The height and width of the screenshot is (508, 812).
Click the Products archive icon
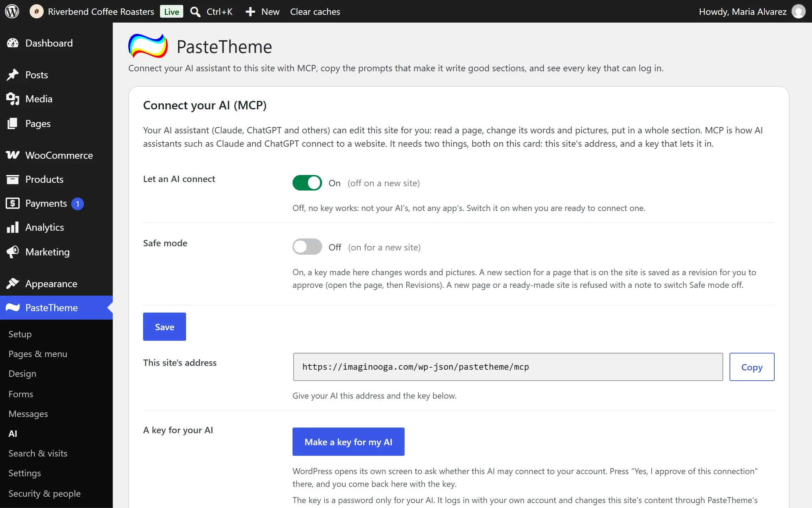(13, 179)
